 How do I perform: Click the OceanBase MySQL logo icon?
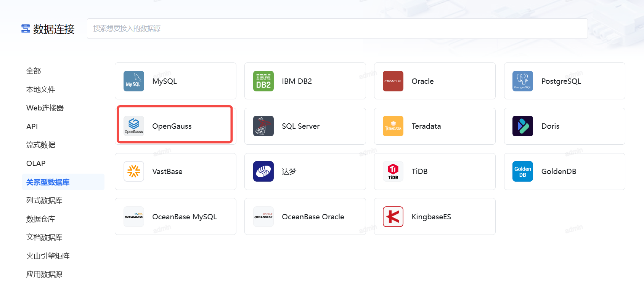click(x=134, y=217)
